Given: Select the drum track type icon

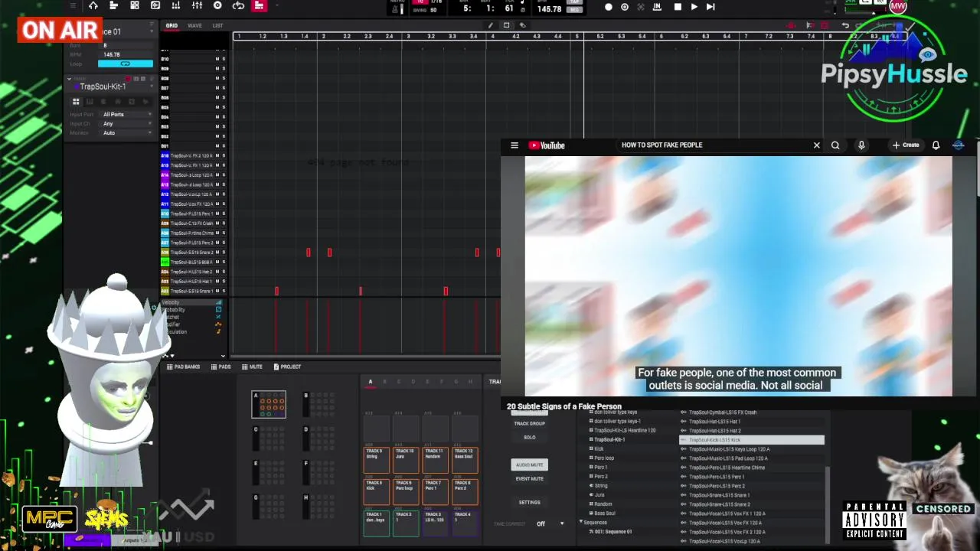Looking at the screenshot, I should (76, 102).
